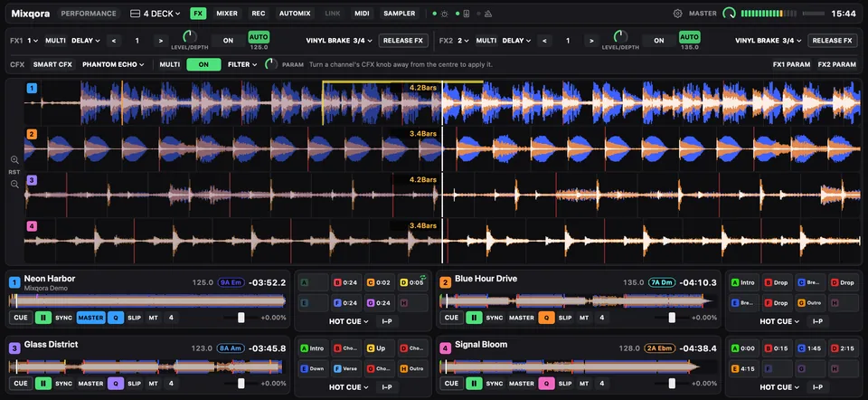Viewport: 868px width, 400px height.
Task: Click the MASTER volume knob
Action: [730, 14]
